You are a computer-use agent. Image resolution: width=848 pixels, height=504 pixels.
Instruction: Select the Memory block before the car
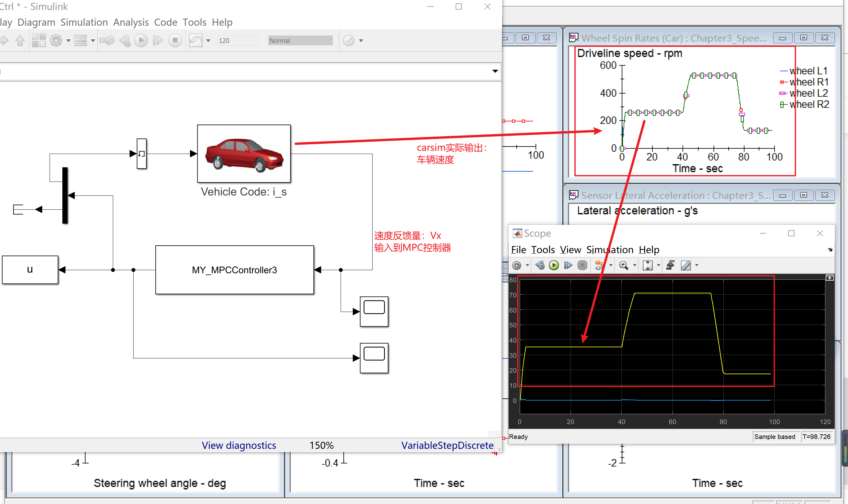click(x=142, y=154)
